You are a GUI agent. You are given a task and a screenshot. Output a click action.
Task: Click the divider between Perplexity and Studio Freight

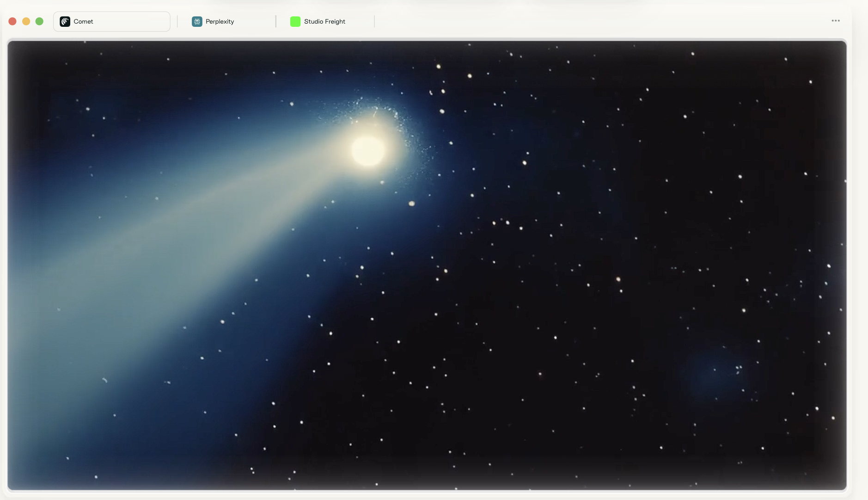(x=276, y=21)
